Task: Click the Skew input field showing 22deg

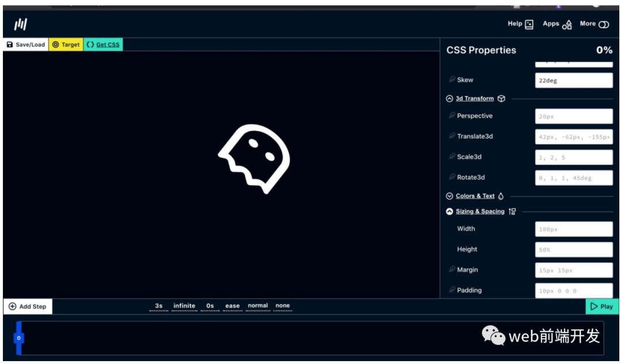Action: 573,81
